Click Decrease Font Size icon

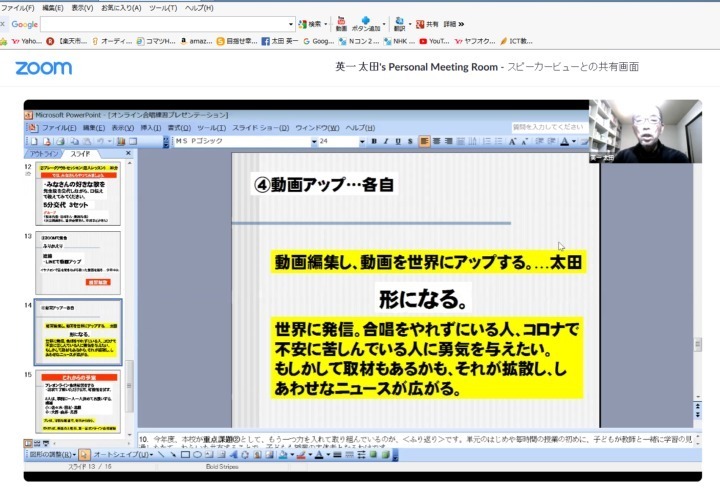524,141
